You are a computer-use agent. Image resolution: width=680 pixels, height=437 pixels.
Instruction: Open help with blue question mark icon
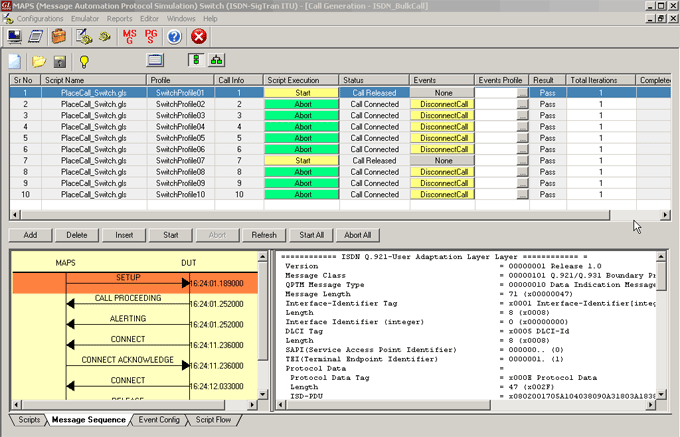[174, 36]
